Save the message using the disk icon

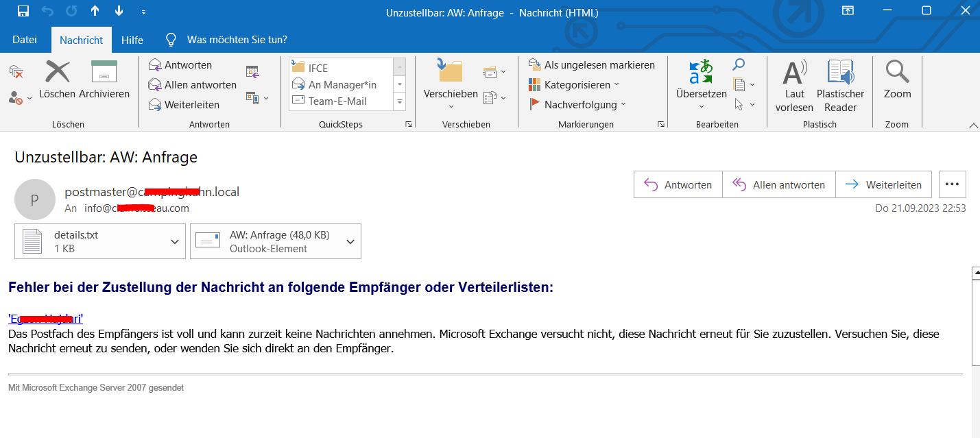click(23, 12)
